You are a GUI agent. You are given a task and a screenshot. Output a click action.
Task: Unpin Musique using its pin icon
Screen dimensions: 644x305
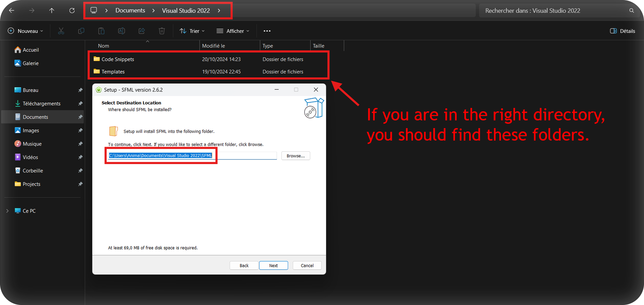tap(80, 144)
